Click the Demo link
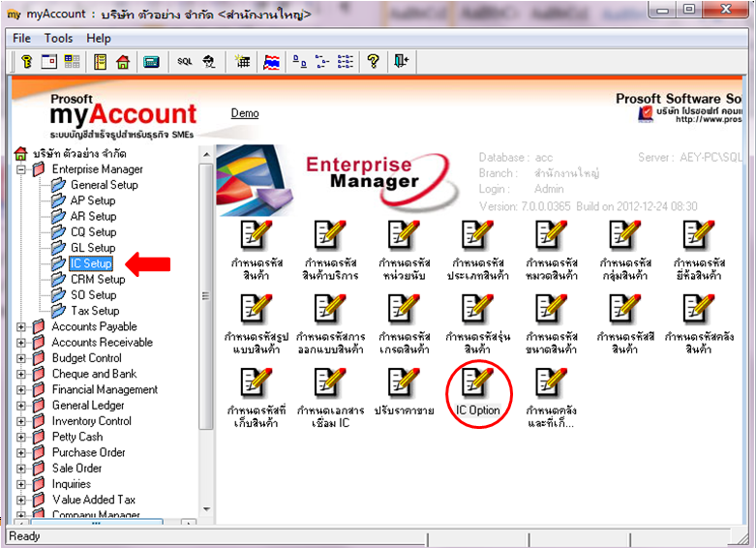 245,113
